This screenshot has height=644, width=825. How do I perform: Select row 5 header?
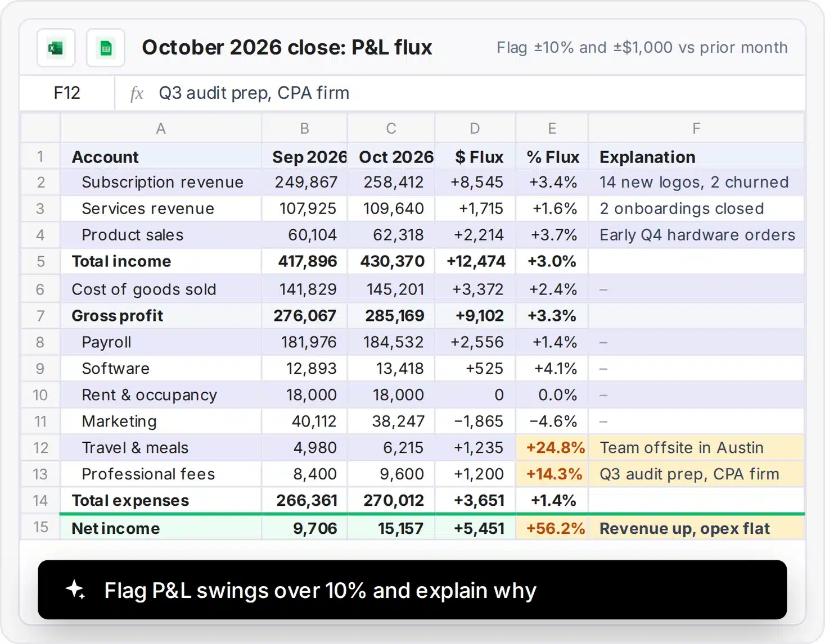(x=40, y=261)
